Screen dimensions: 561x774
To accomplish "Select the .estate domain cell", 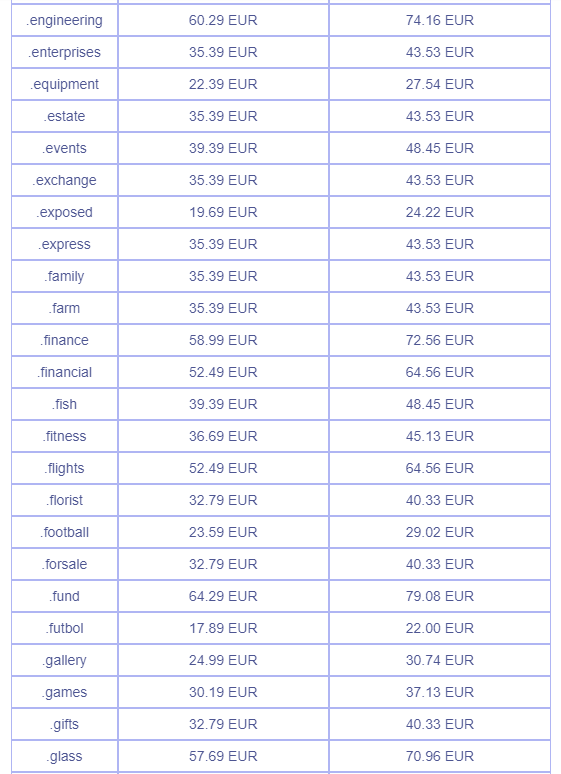I will coord(65,116).
